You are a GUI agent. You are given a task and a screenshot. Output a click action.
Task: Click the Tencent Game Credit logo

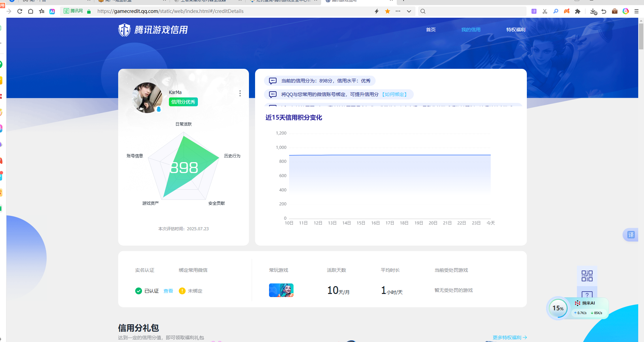pyautogui.click(x=153, y=30)
